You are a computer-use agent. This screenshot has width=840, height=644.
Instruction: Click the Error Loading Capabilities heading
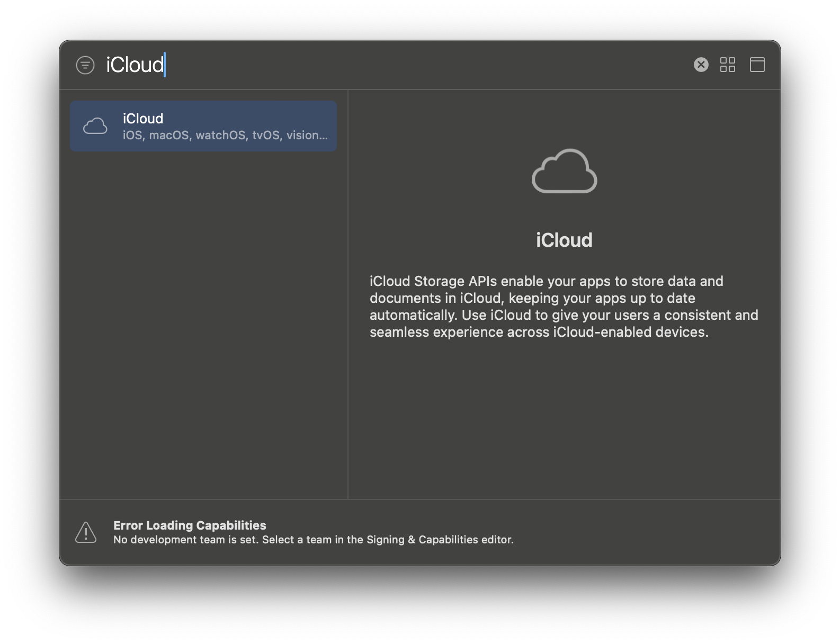click(190, 525)
